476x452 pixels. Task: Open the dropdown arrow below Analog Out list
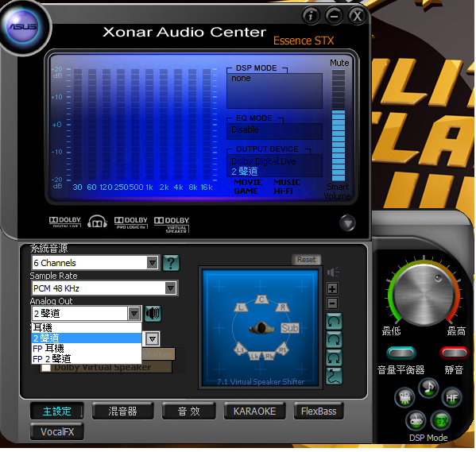tap(153, 338)
